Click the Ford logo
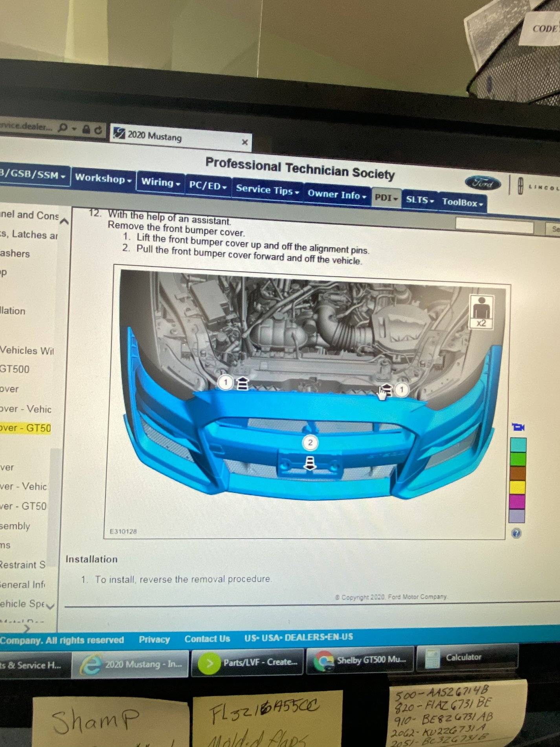560x747 pixels. click(x=483, y=183)
